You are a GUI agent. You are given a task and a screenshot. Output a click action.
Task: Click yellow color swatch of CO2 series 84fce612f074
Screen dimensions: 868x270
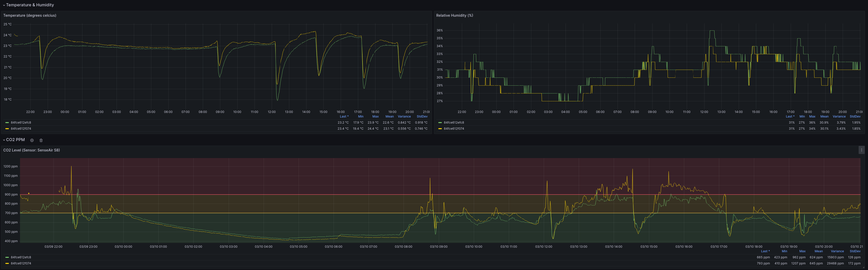click(7, 263)
